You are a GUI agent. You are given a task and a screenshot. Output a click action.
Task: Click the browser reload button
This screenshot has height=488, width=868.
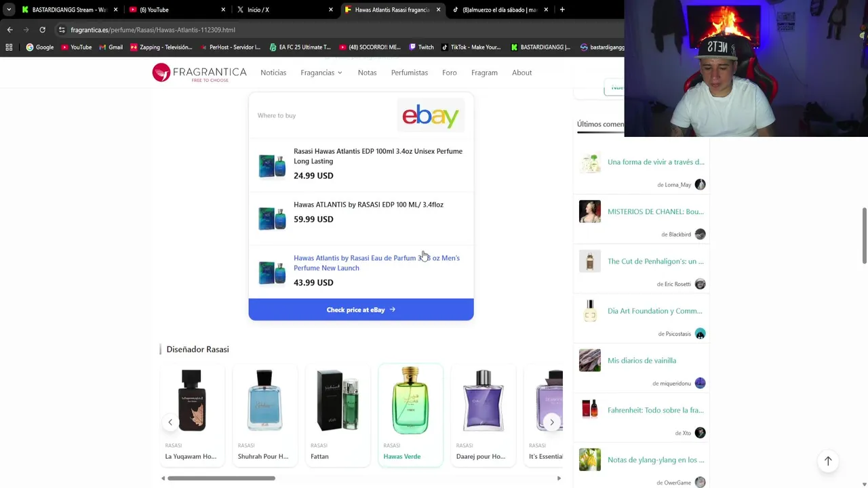click(42, 30)
